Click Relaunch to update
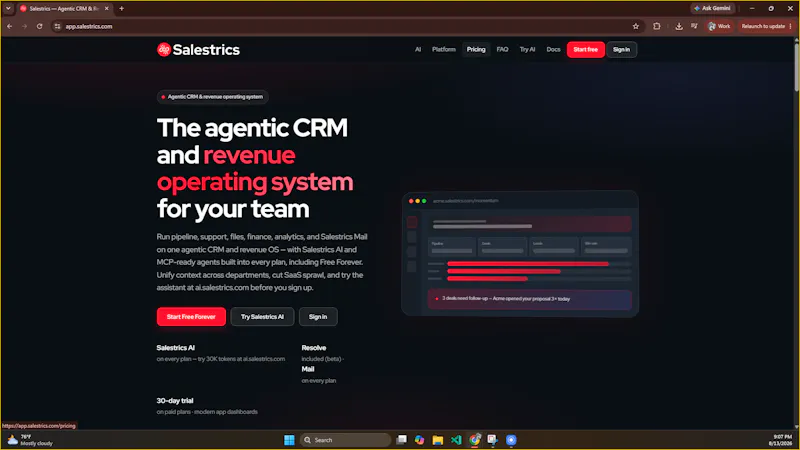The width and height of the screenshot is (800, 450). [763, 26]
